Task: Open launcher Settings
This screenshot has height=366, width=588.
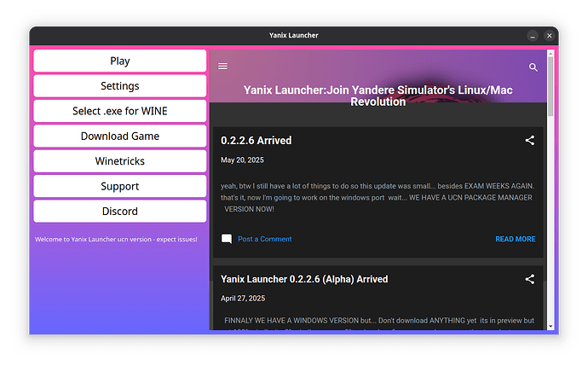Action: click(120, 86)
